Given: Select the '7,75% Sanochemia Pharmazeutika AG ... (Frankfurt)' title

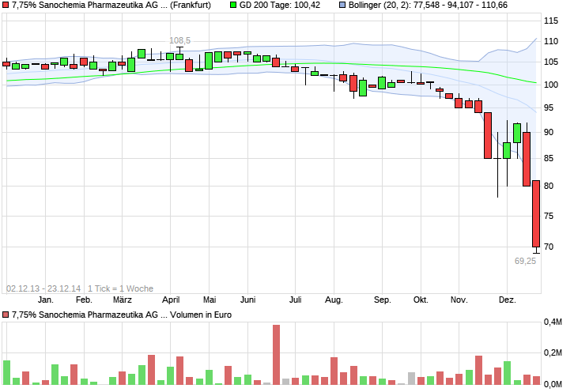Looking at the screenshot, I should [x=111, y=5].
